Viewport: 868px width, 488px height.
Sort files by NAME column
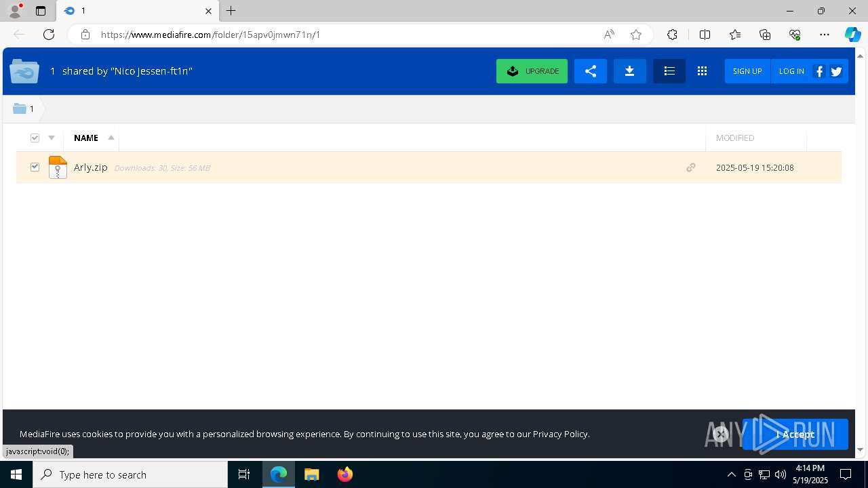[x=86, y=138]
